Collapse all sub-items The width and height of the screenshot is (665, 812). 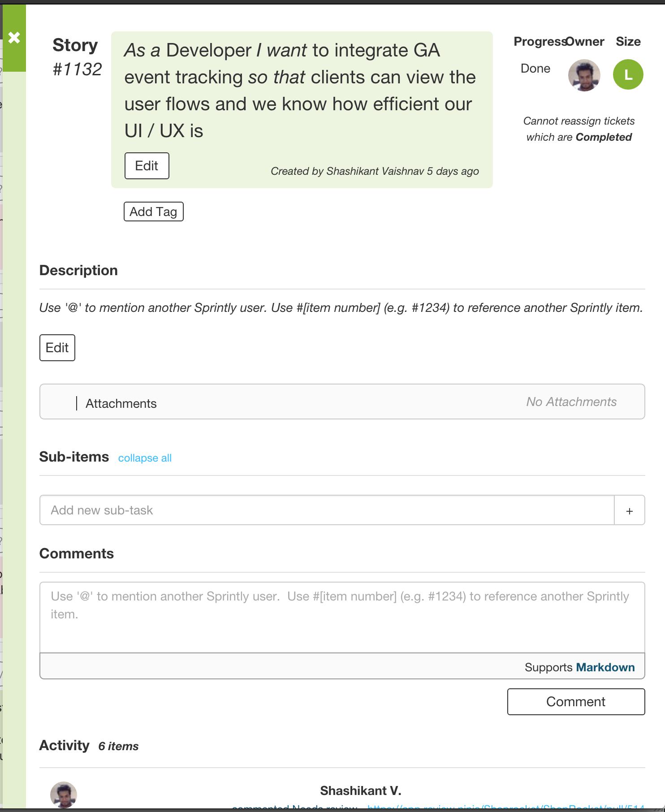(x=145, y=458)
